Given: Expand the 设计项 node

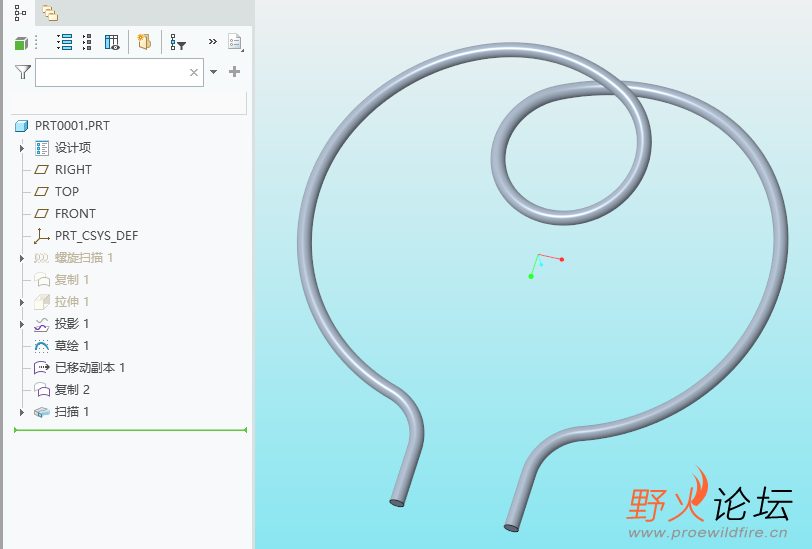Looking at the screenshot, I should pyautogui.click(x=22, y=148).
